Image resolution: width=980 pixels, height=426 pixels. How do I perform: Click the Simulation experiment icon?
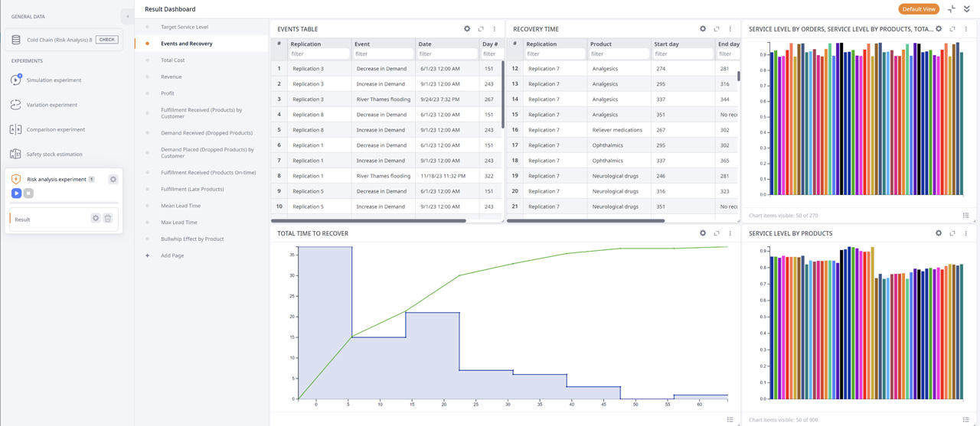coord(16,80)
